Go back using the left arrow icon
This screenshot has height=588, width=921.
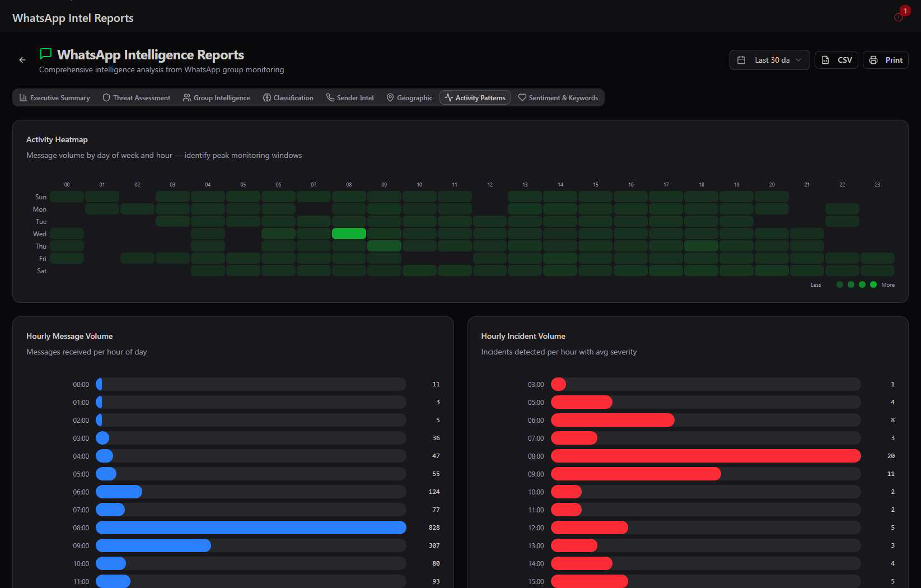click(22, 60)
